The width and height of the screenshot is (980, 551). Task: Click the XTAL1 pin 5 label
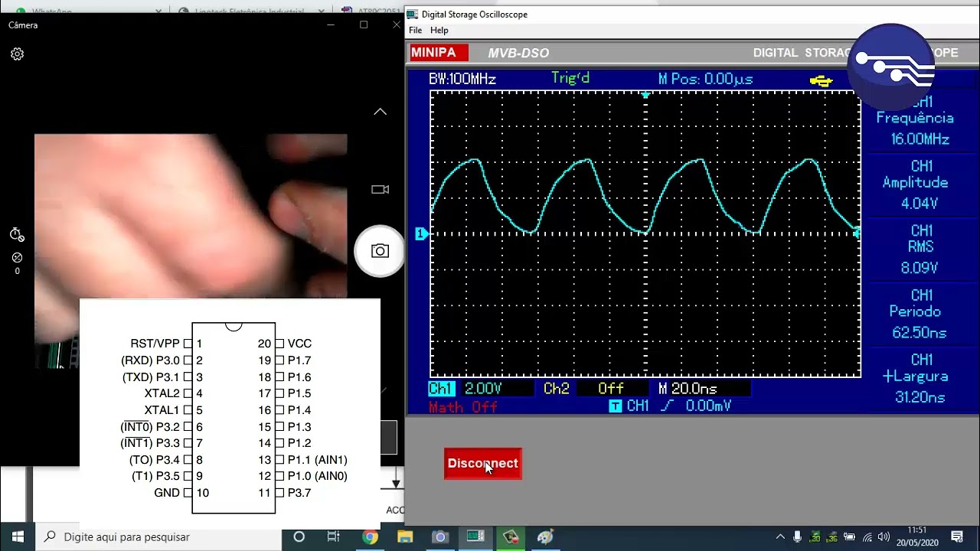click(x=162, y=410)
